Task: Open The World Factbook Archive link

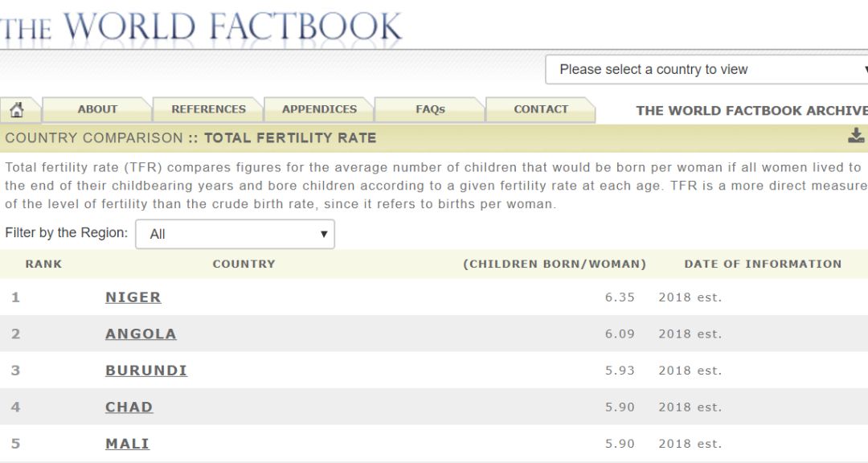Action: [751, 110]
